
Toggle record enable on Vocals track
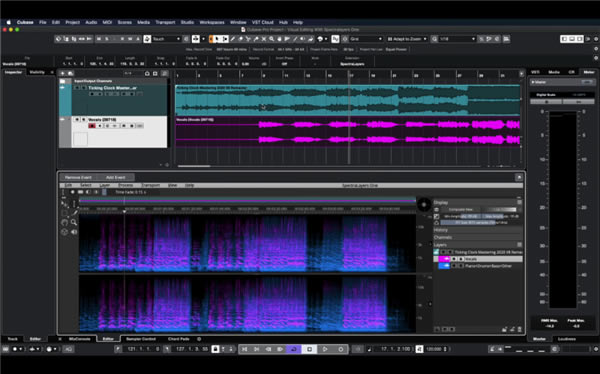coord(92,126)
